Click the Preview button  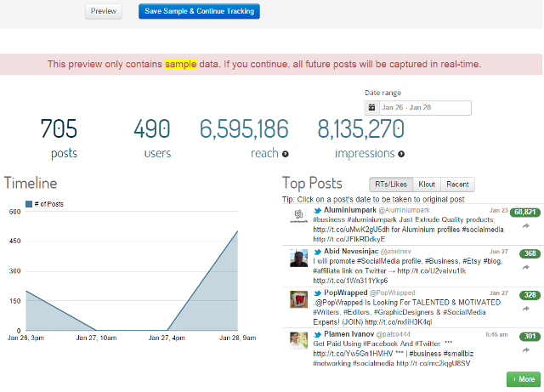coord(104,12)
